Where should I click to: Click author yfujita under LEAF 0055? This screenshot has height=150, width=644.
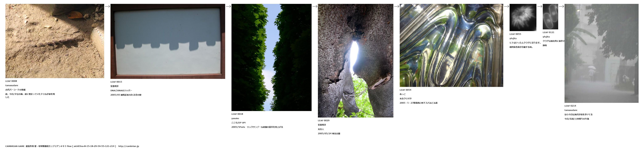point(513,39)
